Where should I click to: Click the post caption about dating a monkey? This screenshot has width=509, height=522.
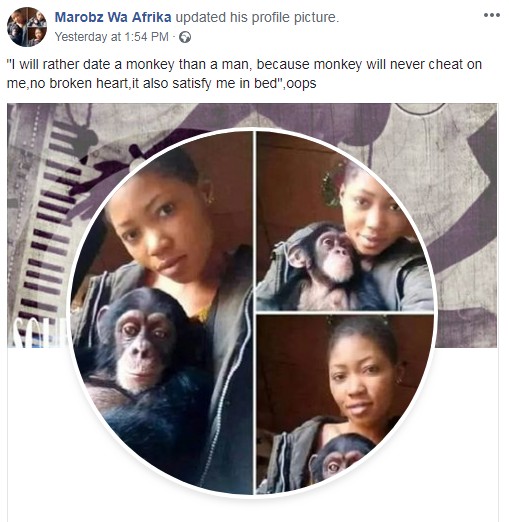click(244, 73)
